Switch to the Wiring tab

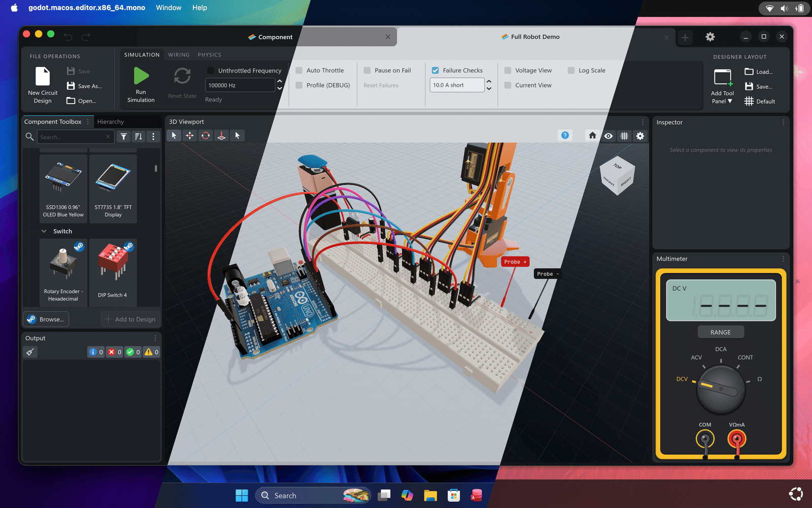click(179, 55)
